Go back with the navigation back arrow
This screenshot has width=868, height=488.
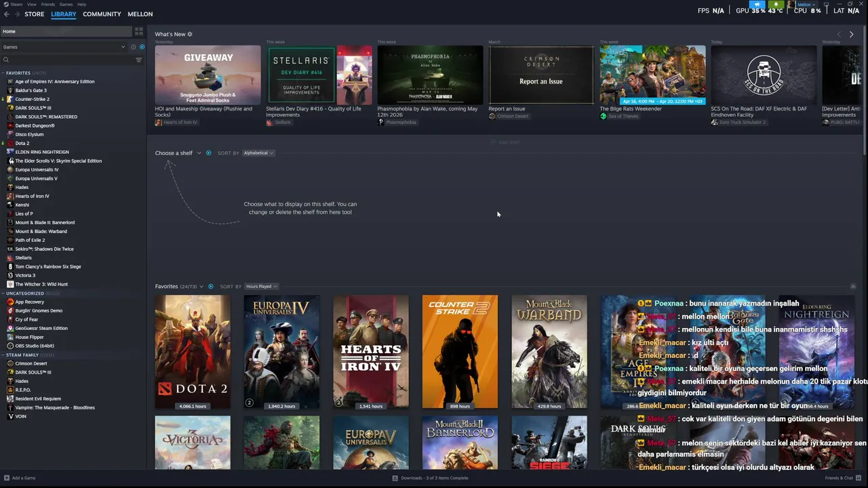point(6,14)
